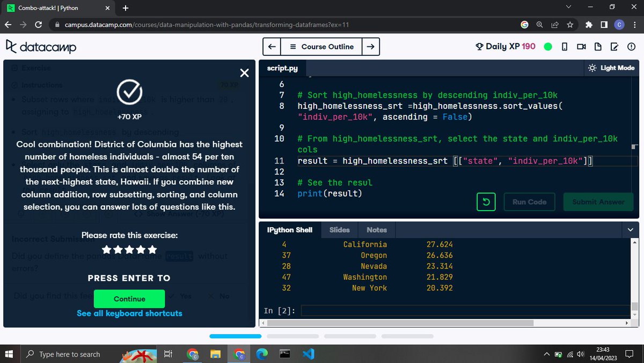Go to the next exercise arrow
The image size is (644, 363).
(x=370, y=47)
